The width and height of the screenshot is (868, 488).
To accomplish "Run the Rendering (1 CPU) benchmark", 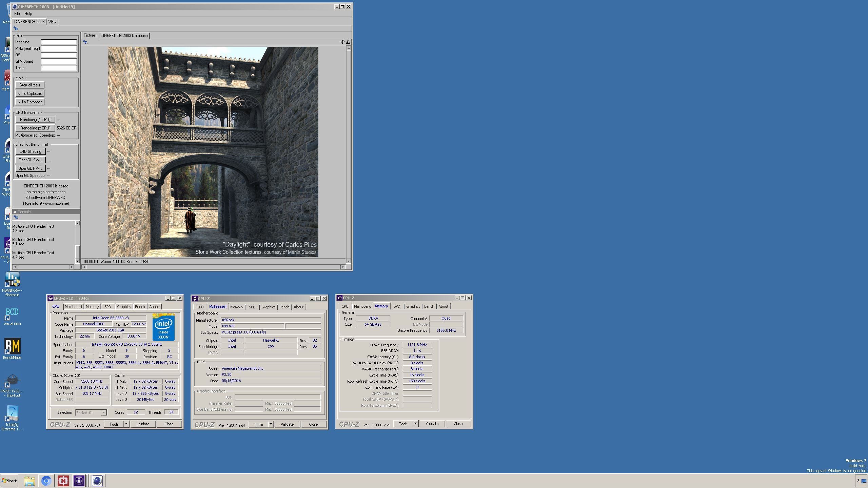I will tap(35, 120).
